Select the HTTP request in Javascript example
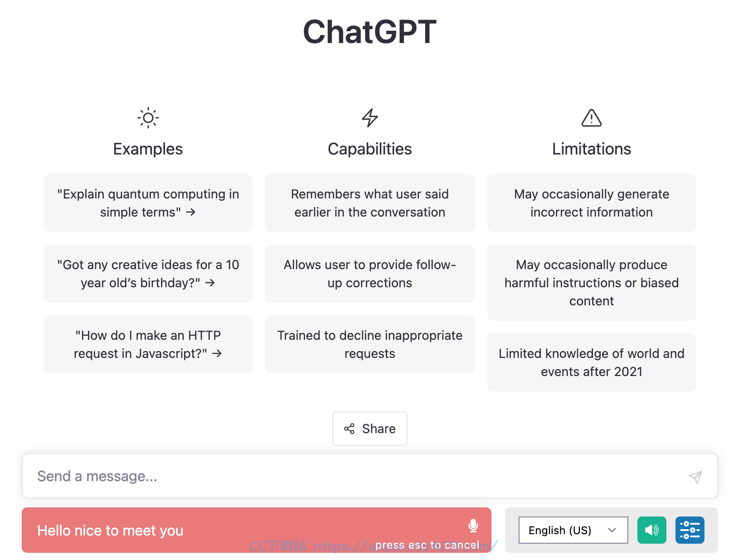This screenshot has width=748, height=560. pyautogui.click(x=148, y=344)
